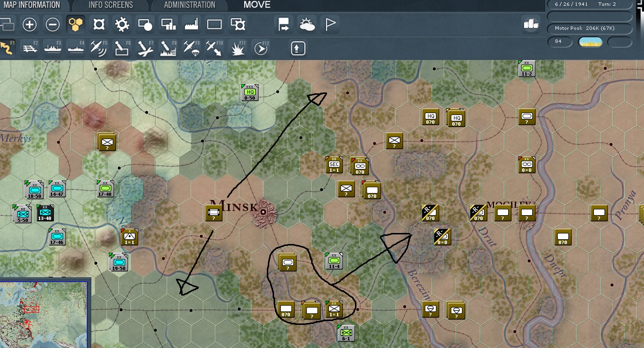The height and width of the screenshot is (348, 644).
Task: Select the unknown armored unit west of Minsk
Action: point(213,212)
